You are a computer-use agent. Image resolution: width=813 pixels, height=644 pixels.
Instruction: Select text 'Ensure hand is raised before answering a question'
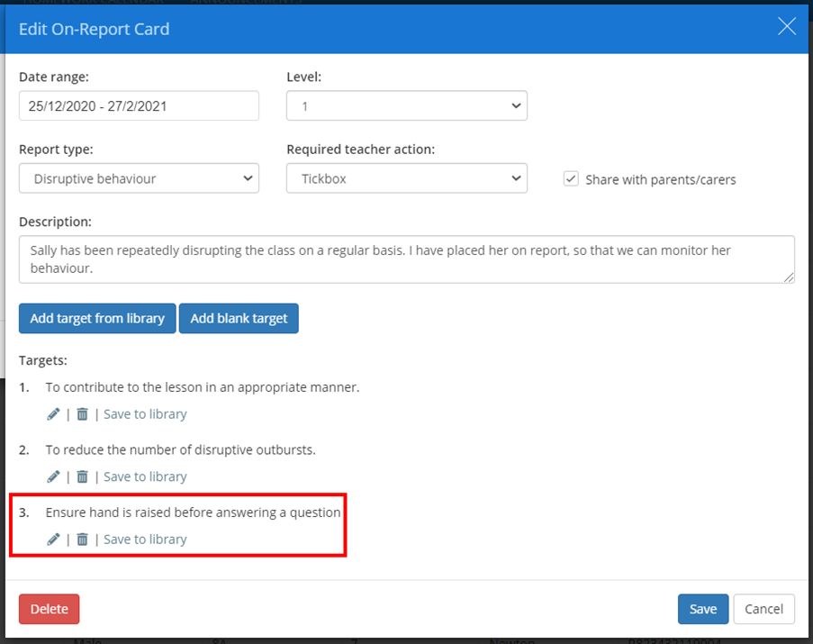193,512
